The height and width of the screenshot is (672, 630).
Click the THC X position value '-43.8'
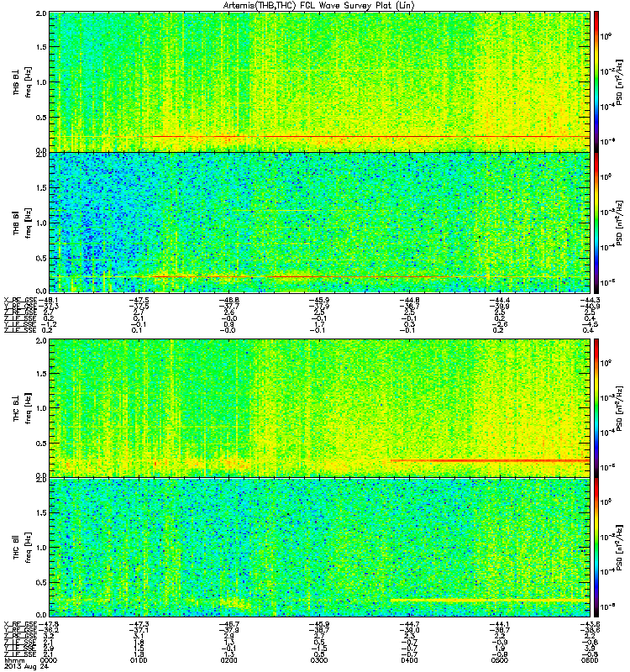click(590, 624)
